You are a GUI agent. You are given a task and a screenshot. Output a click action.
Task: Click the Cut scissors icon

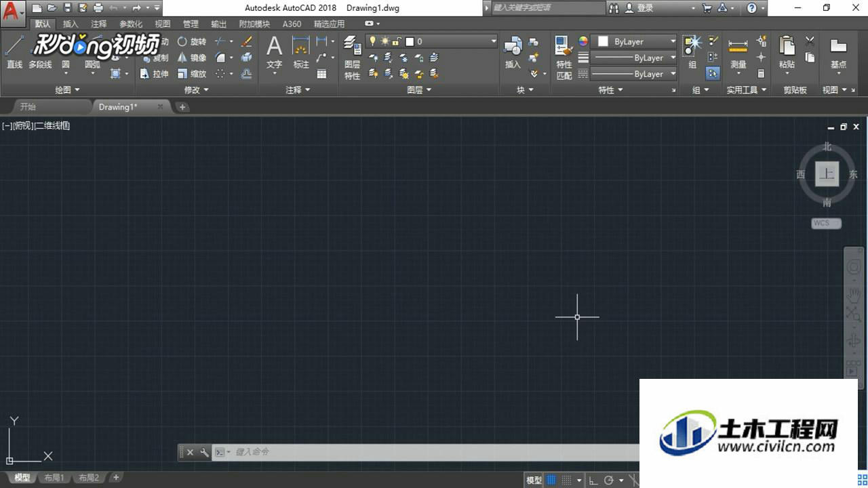click(810, 41)
